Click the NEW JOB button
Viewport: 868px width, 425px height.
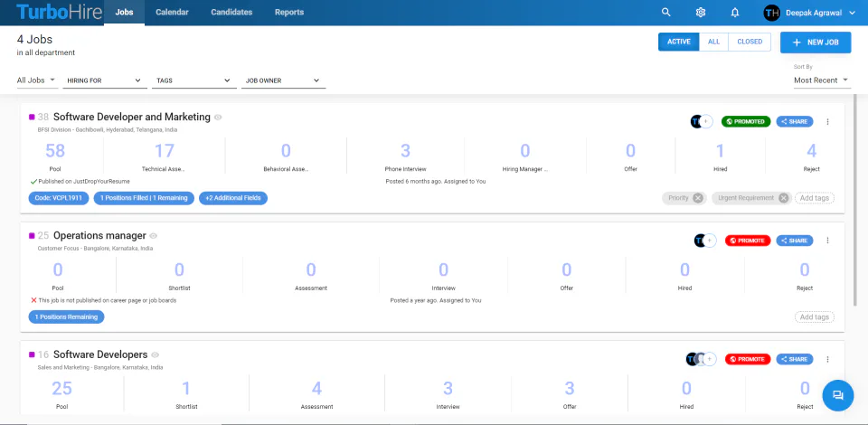click(816, 42)
